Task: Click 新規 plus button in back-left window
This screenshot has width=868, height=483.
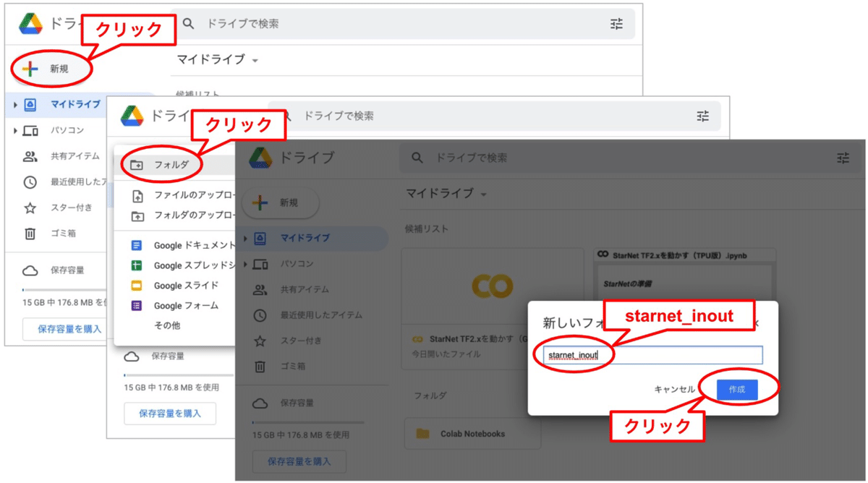Action: [x=52, y=69]
